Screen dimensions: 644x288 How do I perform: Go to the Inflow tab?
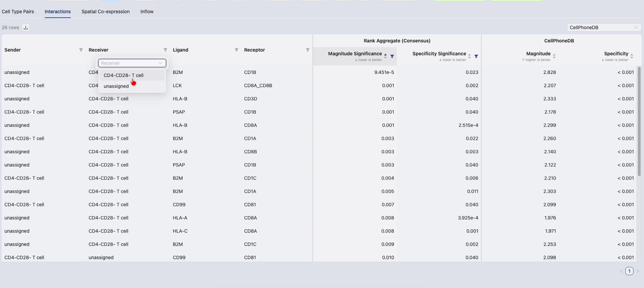point(147,12)
